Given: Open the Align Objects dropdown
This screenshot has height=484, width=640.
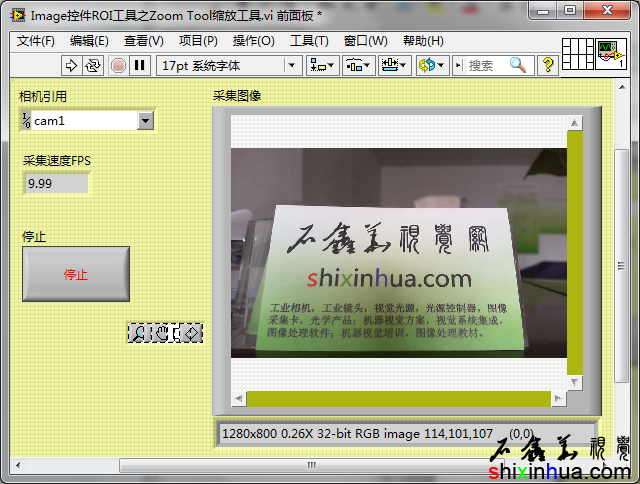Looking at the screenshot, I should click(322, 65).
